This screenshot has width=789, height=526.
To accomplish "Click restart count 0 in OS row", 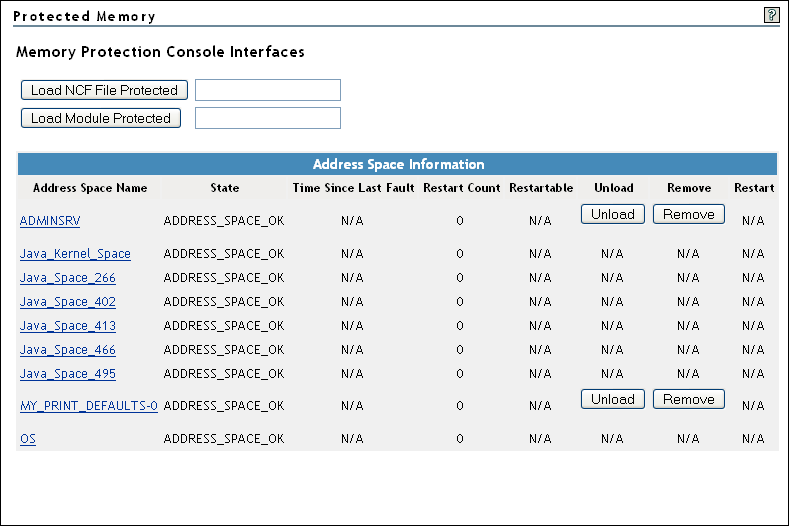I will (460, 439).
